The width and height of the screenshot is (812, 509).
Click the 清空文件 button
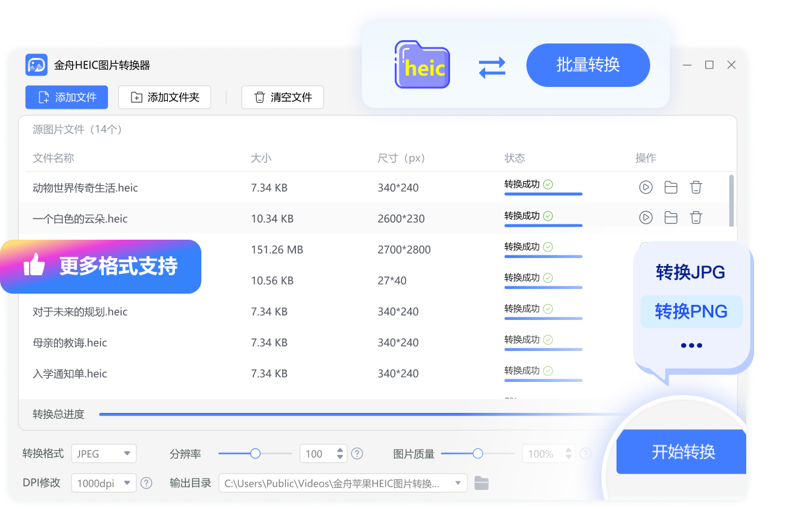(x=282, y=97)
